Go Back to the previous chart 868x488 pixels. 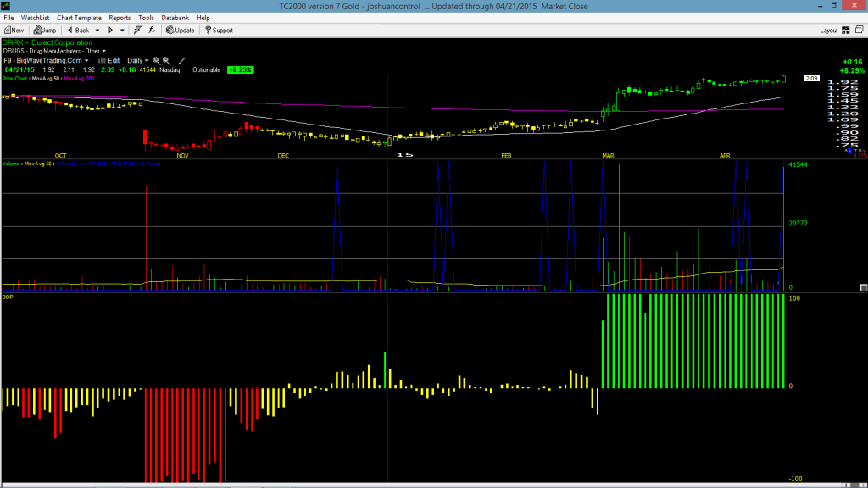(x=78, y=30)
